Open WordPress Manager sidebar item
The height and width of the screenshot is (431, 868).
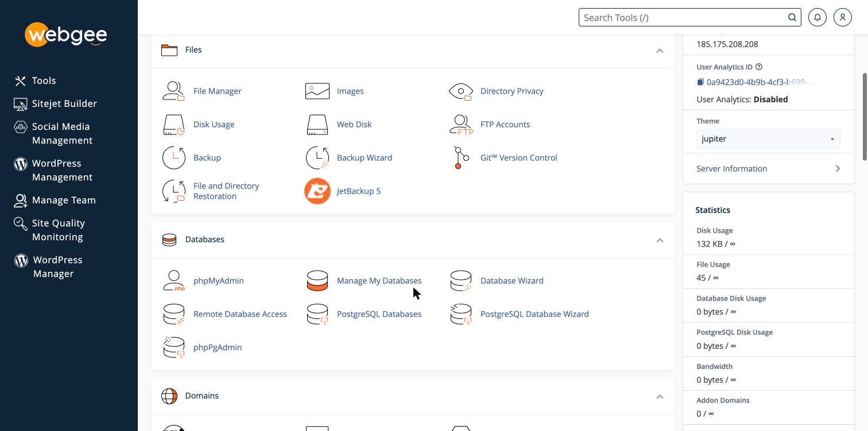pos(49,267)
